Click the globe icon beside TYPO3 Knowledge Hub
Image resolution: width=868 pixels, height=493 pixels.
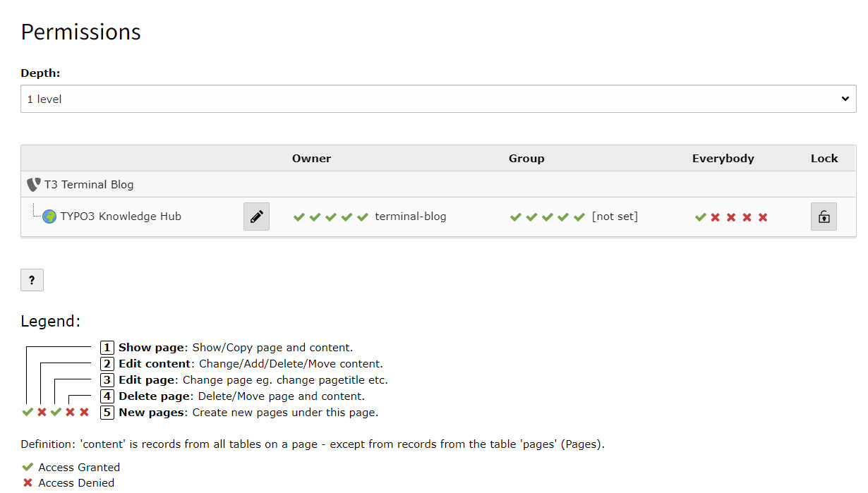point(49,217)
